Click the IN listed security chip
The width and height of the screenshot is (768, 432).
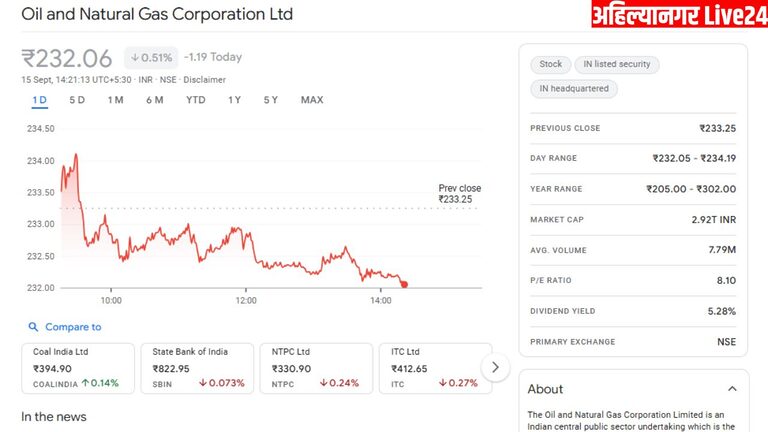click(616, 64)
